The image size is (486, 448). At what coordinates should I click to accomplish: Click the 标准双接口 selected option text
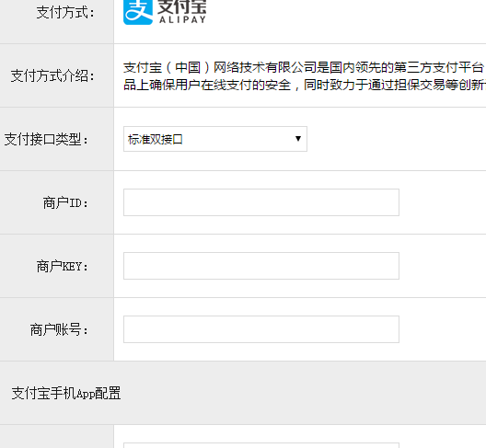coord(156,140)
